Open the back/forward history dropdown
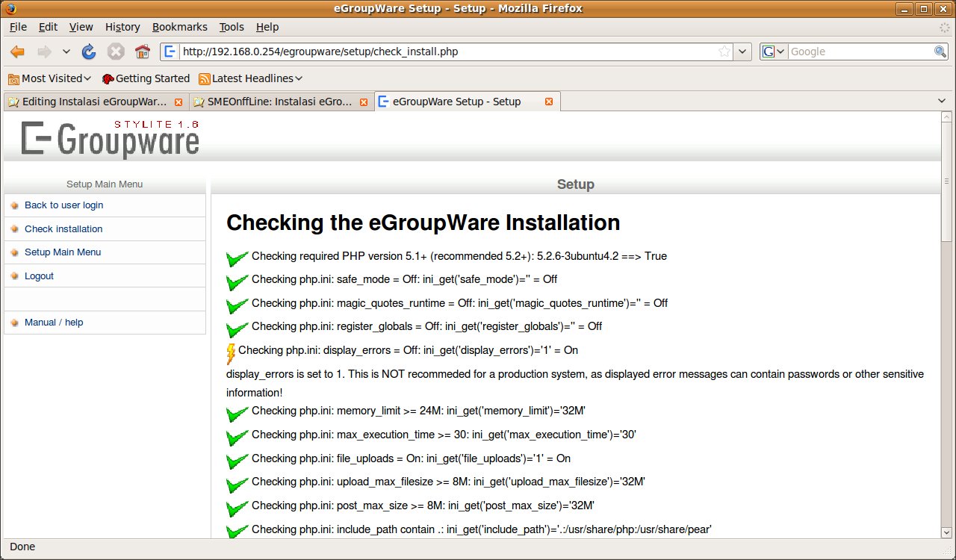 (x=66, y=52)
